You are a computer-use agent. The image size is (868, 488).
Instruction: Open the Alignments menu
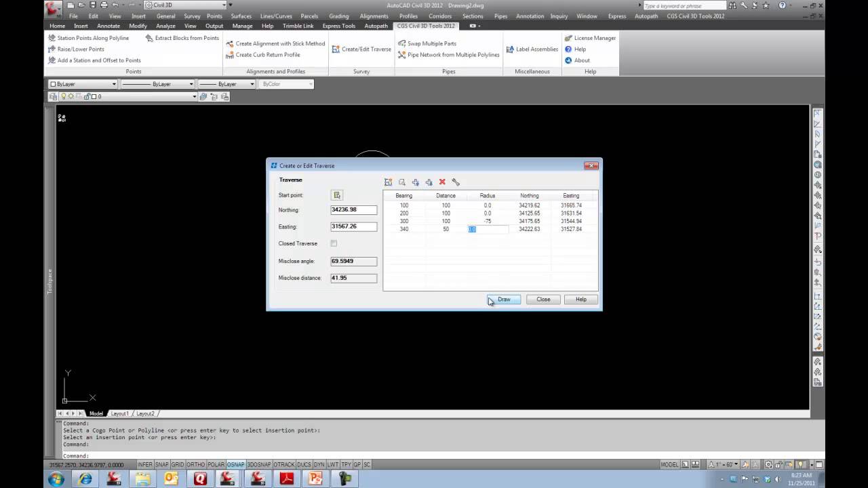click(374, 16)
